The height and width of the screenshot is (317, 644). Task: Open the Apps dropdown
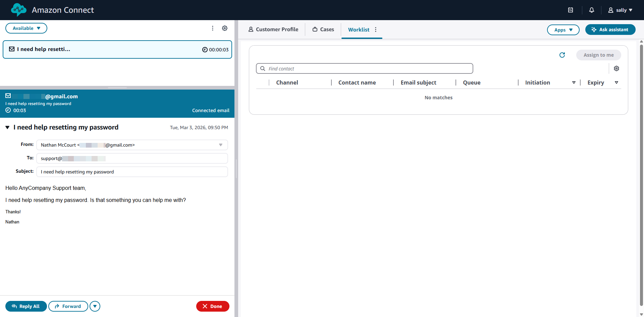click(x=563, y=30)
